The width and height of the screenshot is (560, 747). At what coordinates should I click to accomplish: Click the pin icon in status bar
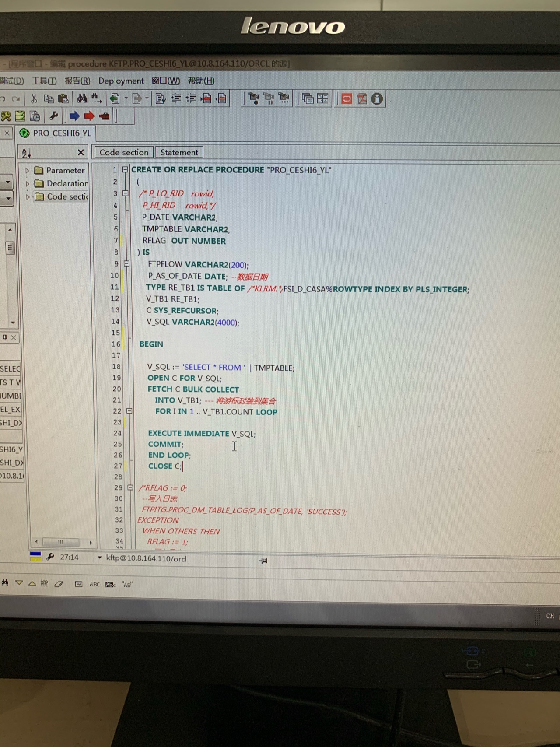[263, 561]
